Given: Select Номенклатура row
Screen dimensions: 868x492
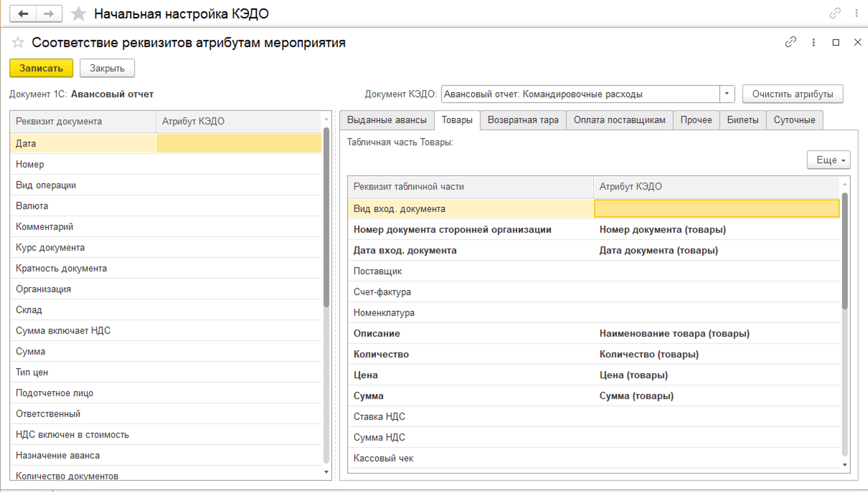Looking at the screenshot, I should [x=594, y=313].
